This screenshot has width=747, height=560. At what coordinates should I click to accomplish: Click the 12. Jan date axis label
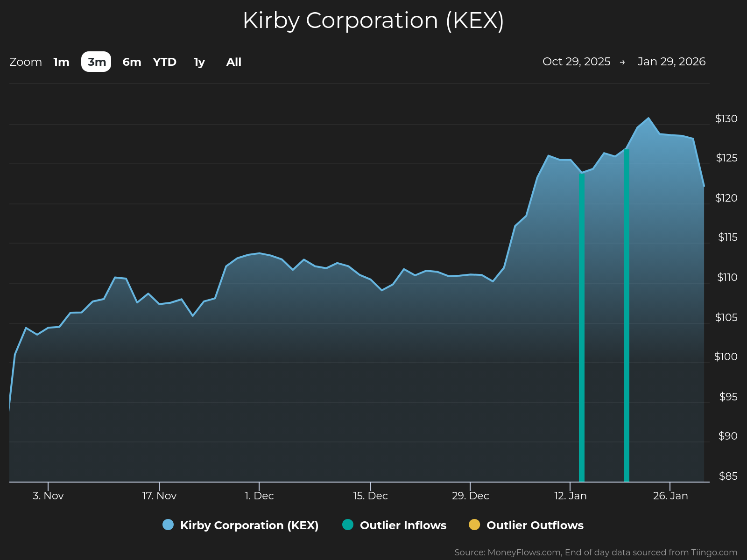pyautogui.click(x=571, y=496)
